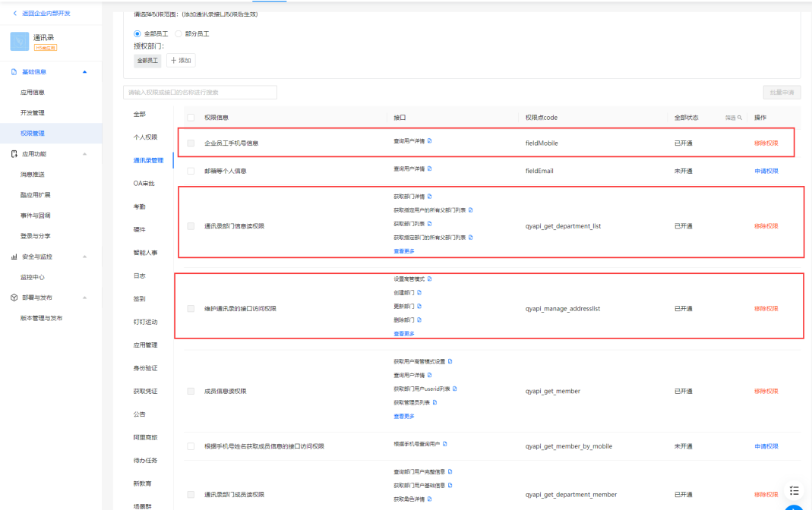Screen dimensions: 812x510
Task: Click 申请权限 for the fieldEmail row
Action: [766, 172]
